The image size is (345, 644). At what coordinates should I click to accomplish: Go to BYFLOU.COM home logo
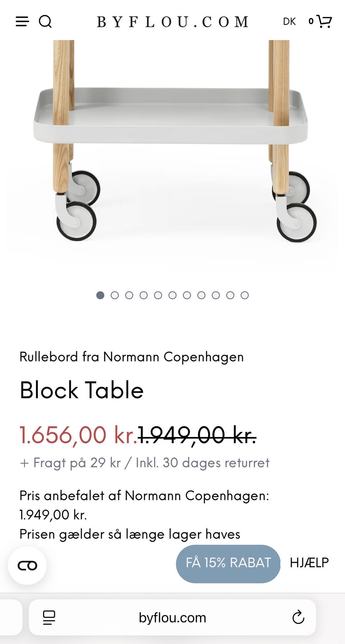tap(172, 22)
